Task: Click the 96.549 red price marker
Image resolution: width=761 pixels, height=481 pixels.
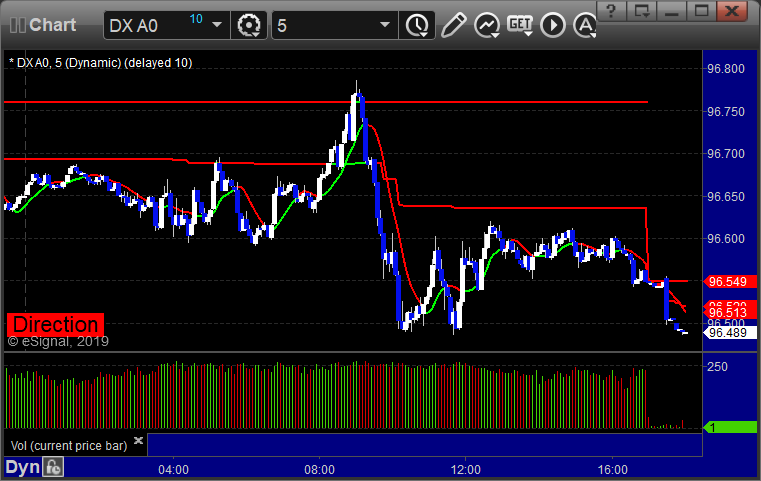Action: [729, 282]
